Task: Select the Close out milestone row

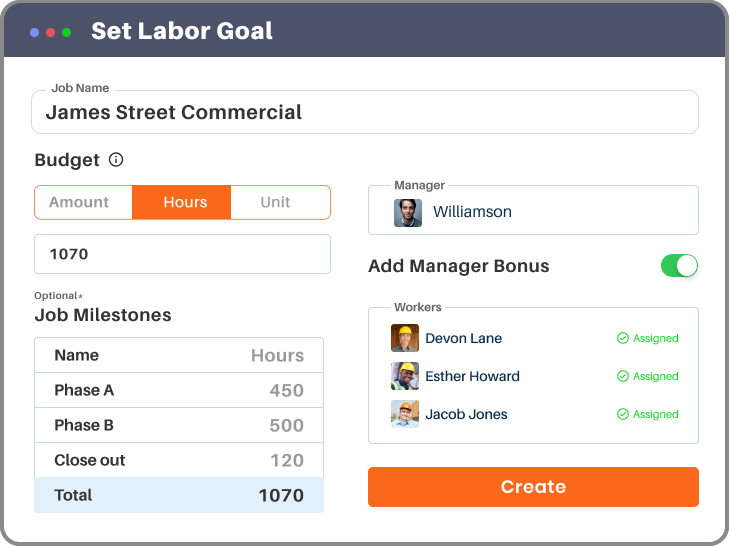Action: [179, 460]
